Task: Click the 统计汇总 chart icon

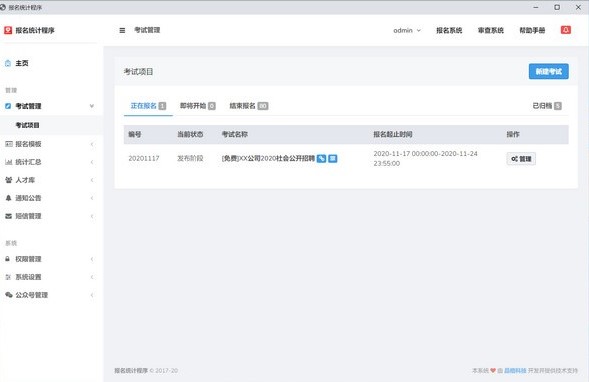Action: coord(9,162)
